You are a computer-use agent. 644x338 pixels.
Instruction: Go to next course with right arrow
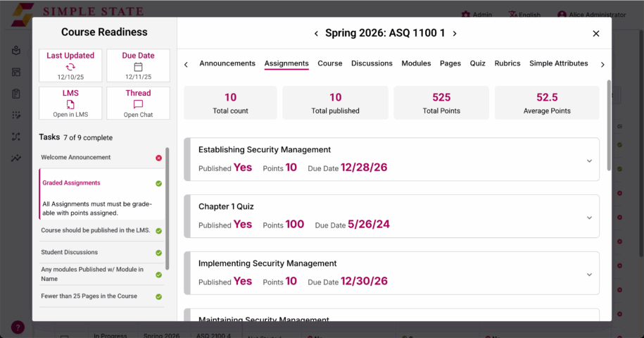coord(455,34)
